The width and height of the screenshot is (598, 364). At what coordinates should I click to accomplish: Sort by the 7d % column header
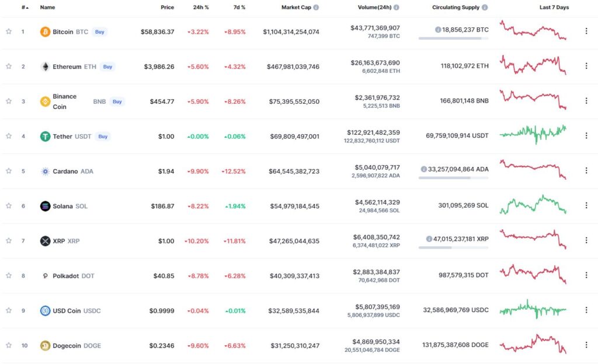239,7
